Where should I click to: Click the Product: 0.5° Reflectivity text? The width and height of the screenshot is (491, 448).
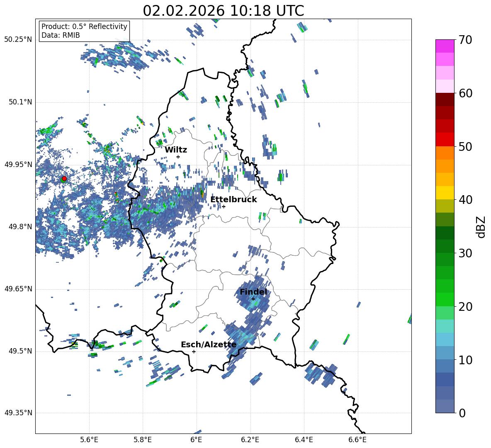(84, 27)
